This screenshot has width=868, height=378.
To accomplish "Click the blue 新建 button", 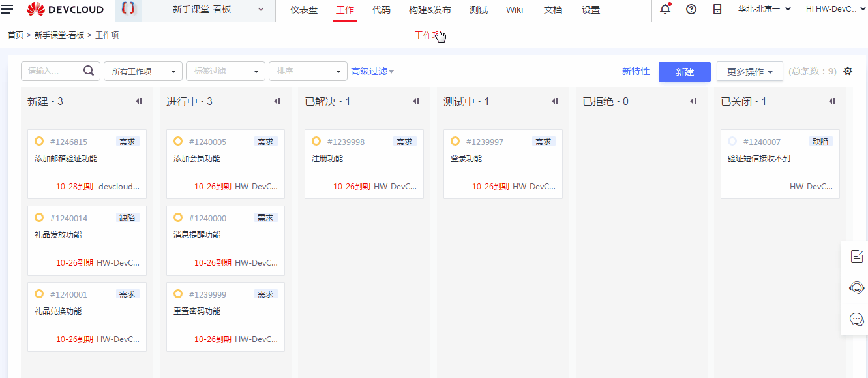I will point(684,71).
